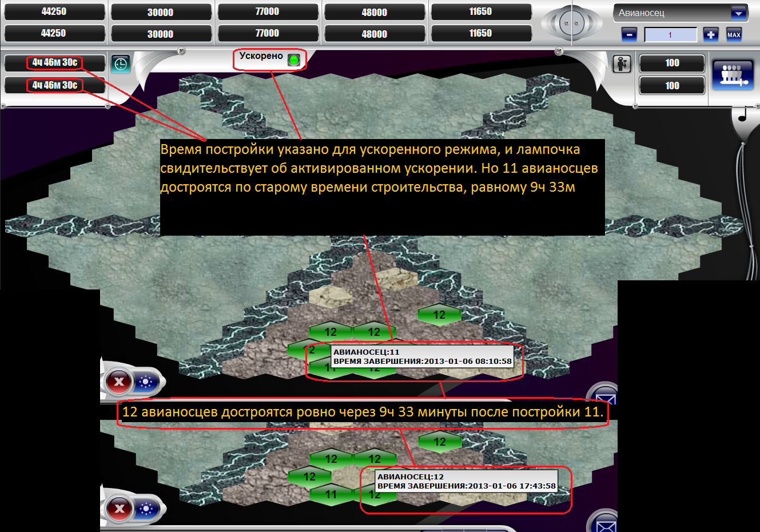Click the АВИАНОСЕЦ:11 completion time tooltip
This screenshot has width=760, height=532.
coord(422,356)
